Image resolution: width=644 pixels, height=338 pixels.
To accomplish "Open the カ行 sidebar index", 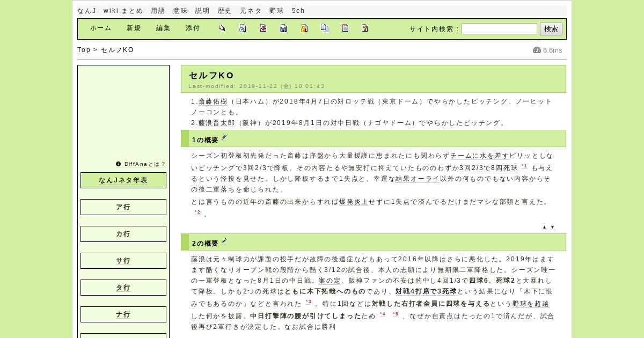I will (123, 234).
